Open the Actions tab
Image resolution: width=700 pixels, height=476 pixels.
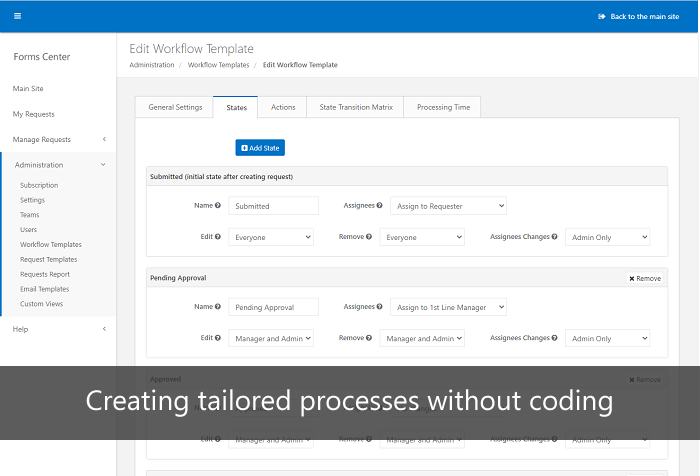coord(283,107)
